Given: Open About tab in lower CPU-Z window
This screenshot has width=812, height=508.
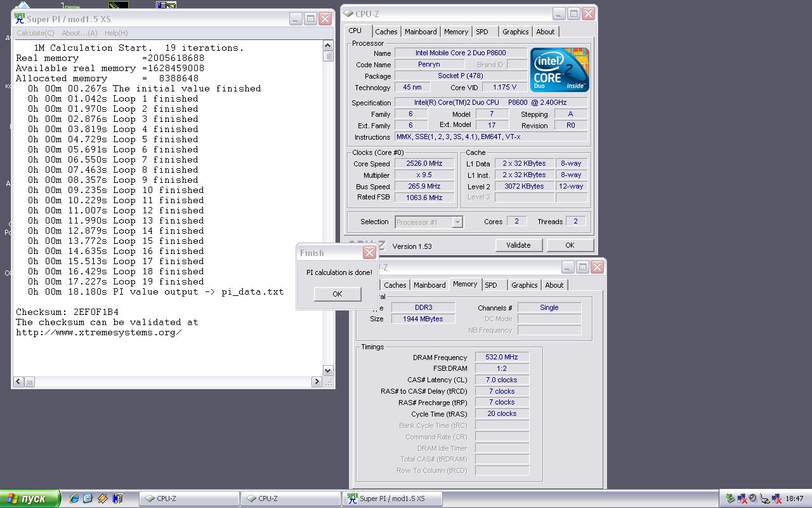Looking at the screenshot, I should (x=554, y=285).
